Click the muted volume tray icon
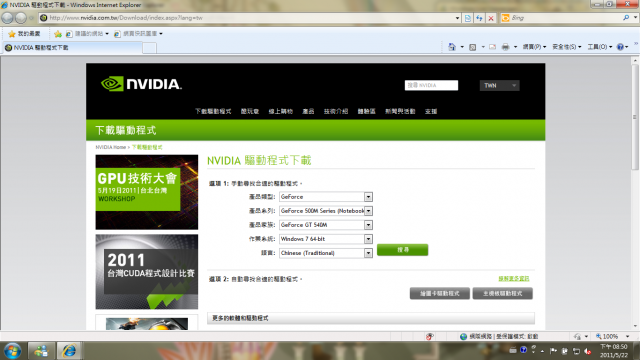 (587, 351)
